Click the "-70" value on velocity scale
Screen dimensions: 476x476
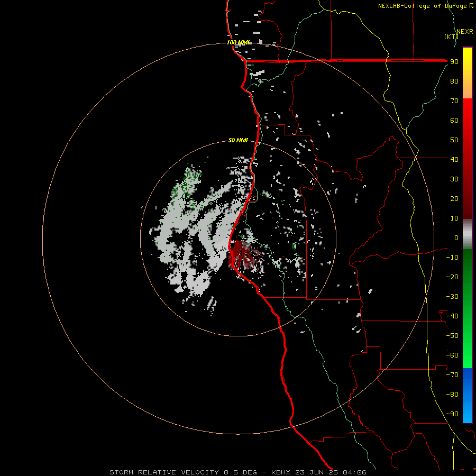click(452, 375)
